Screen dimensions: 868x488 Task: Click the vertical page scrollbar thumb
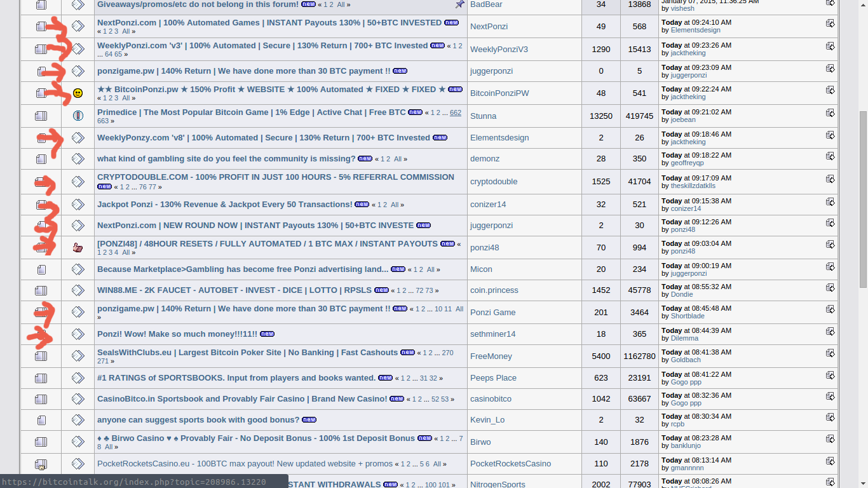pos(863,198)
